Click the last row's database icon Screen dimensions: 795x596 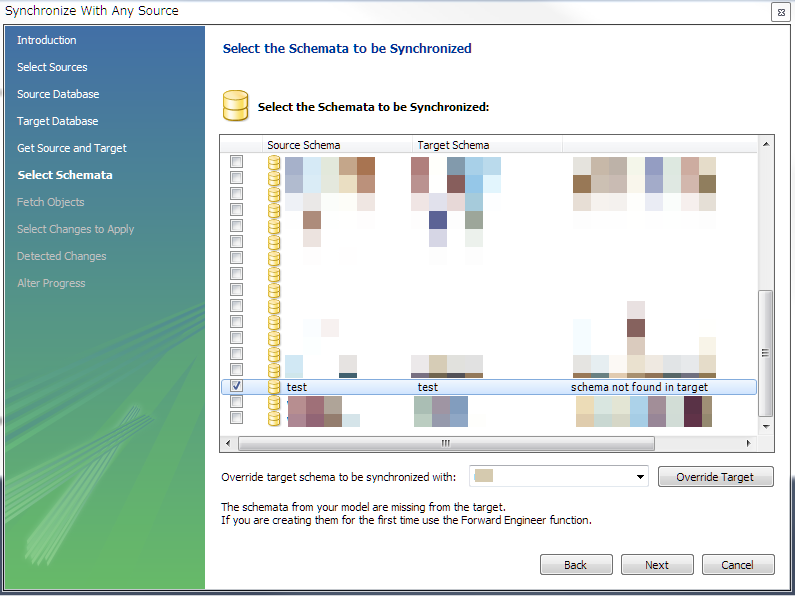pos(274,419)
